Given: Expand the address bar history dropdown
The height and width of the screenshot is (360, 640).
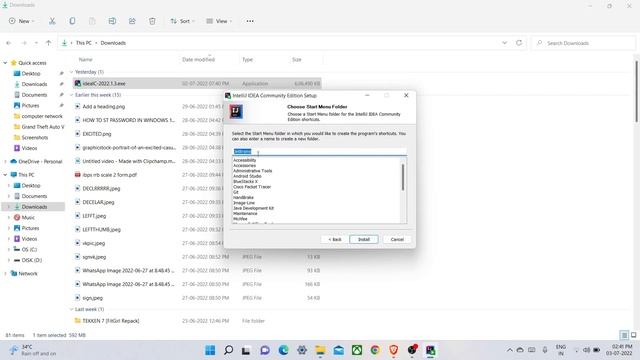Looking at the screenshot, I should 504,43.
